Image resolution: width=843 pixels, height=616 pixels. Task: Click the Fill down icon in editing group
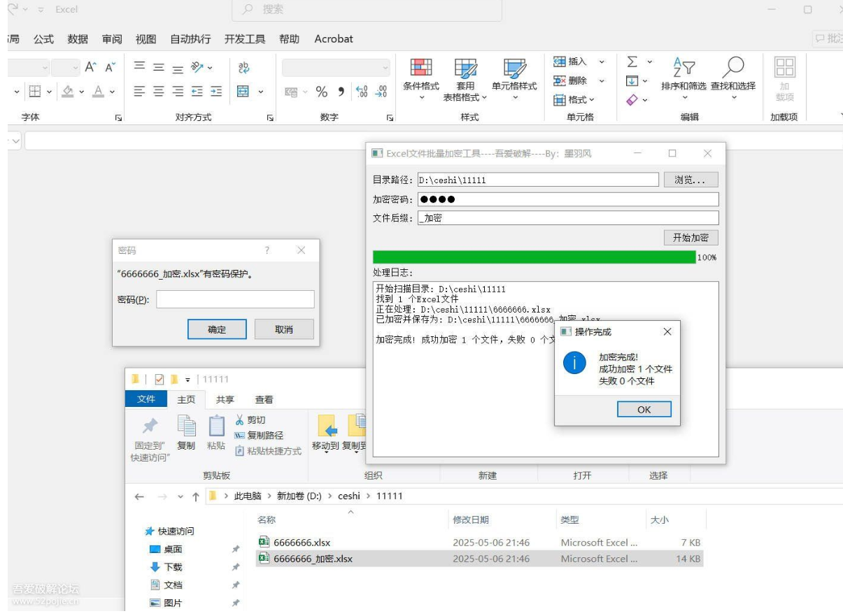[631, 81]
